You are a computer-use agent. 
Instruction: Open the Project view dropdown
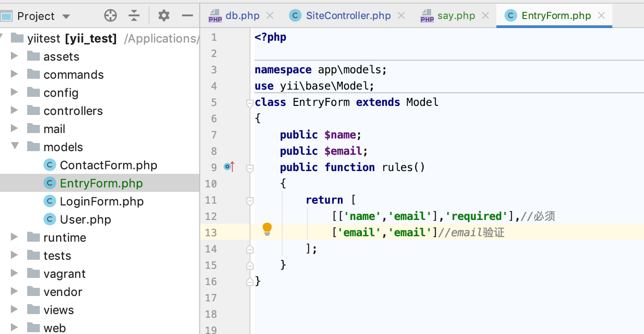tap(66, 16)
